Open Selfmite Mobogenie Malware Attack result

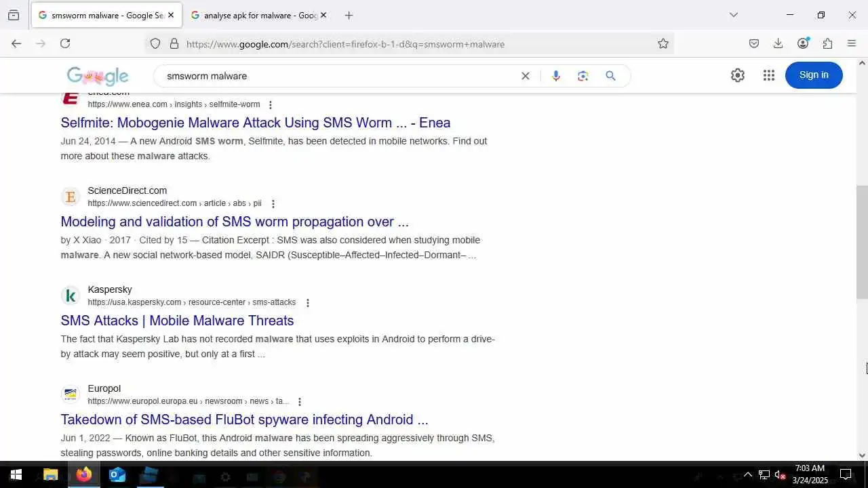pos(256,123)
